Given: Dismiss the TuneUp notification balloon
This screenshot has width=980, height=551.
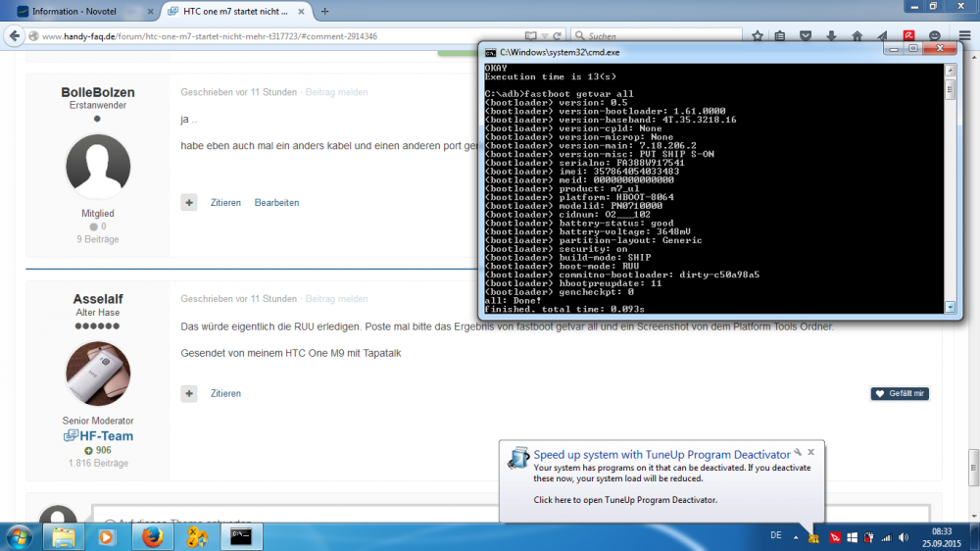Looking at the screenshot, I should [x=811, y=453].
